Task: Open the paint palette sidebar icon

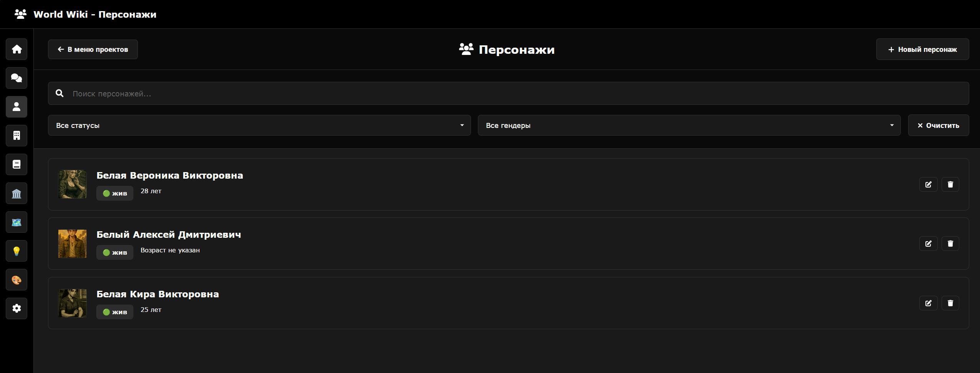Action: pos(17,280)
